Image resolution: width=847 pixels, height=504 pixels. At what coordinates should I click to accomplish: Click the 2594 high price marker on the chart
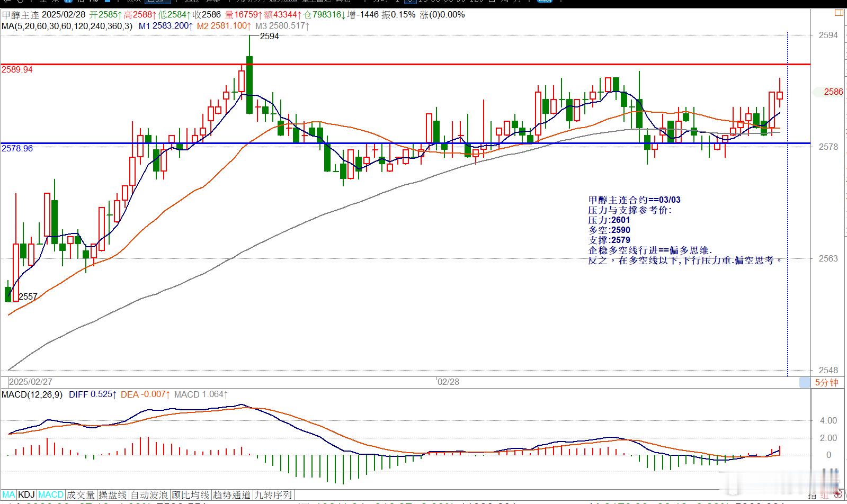270,37
